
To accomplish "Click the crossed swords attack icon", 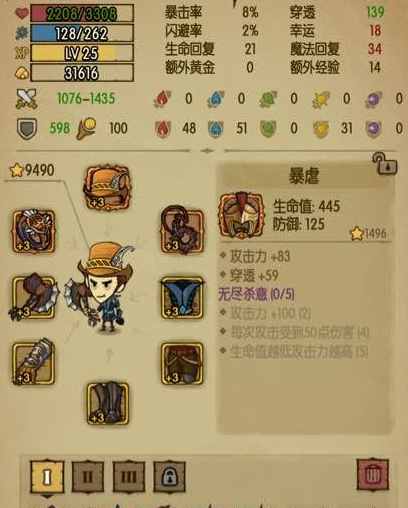I will pos(26,99).
